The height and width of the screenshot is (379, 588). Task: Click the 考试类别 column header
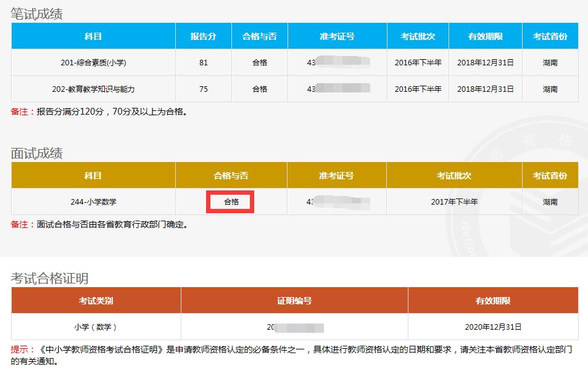click(x=96, y=301)
